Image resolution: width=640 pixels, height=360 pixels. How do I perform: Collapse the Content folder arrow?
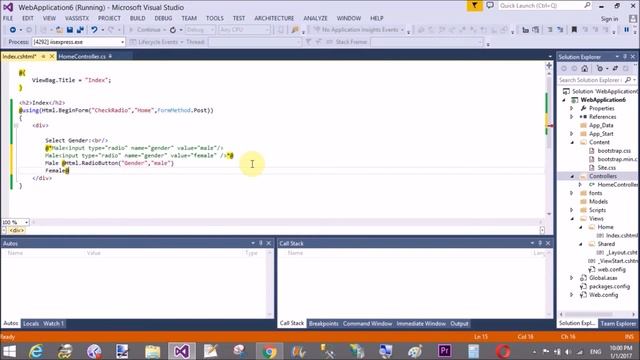pos(572,142)
